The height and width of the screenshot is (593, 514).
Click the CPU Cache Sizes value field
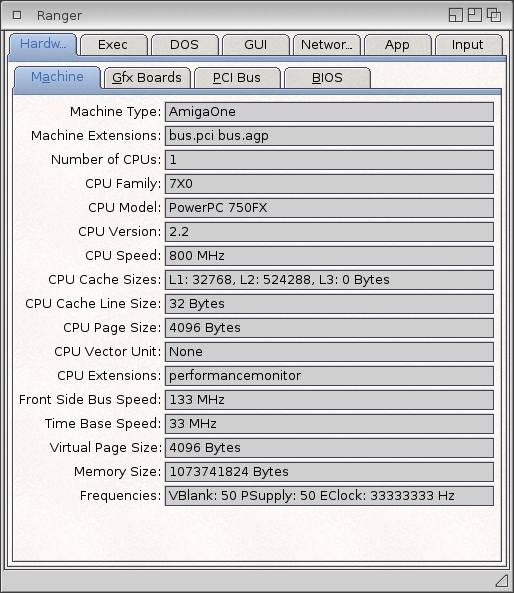click(329, 280)
